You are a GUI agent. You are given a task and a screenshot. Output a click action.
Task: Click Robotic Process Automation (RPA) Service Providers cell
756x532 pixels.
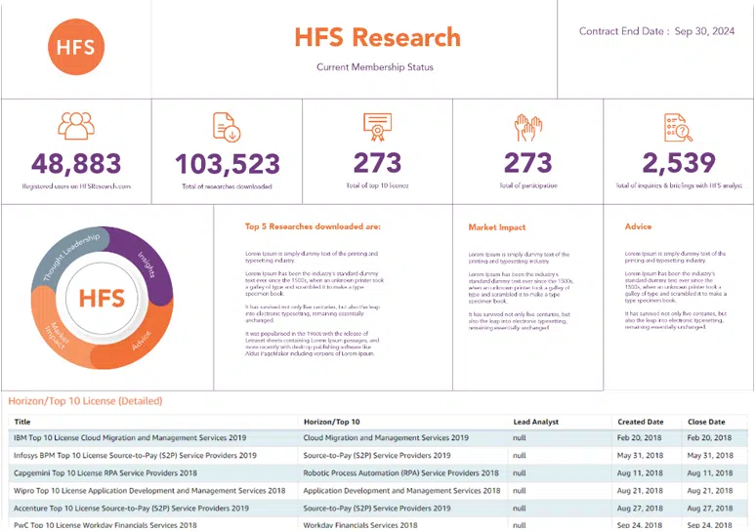(400, 473)
